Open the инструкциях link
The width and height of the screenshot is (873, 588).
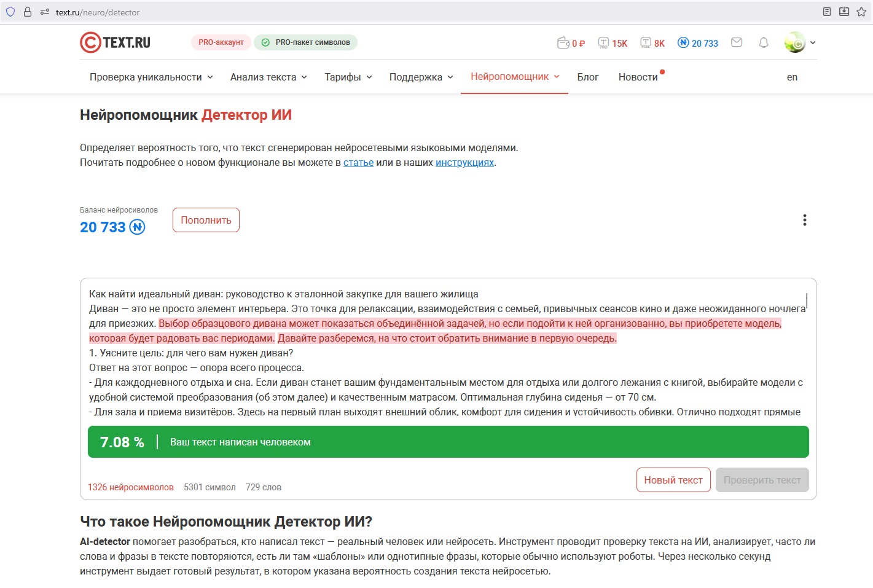464,163
